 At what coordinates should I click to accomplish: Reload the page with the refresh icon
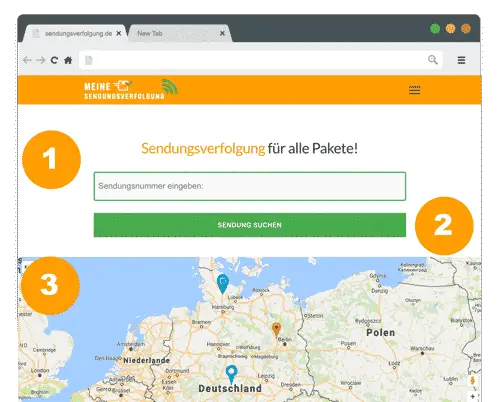pos(54,60)
